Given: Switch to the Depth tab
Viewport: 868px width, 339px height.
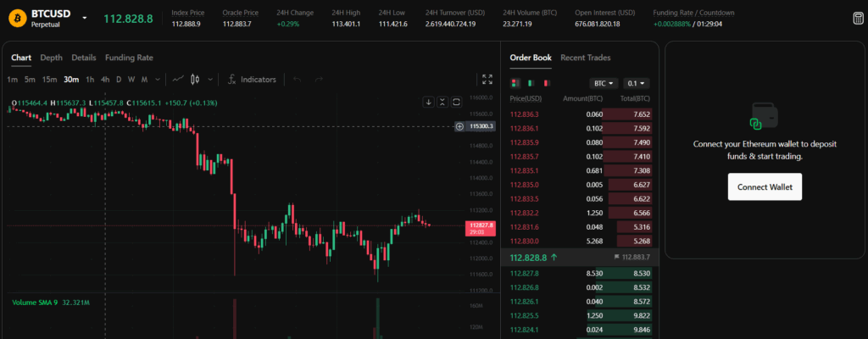Looking at the screenshot, I should point(52,58).
